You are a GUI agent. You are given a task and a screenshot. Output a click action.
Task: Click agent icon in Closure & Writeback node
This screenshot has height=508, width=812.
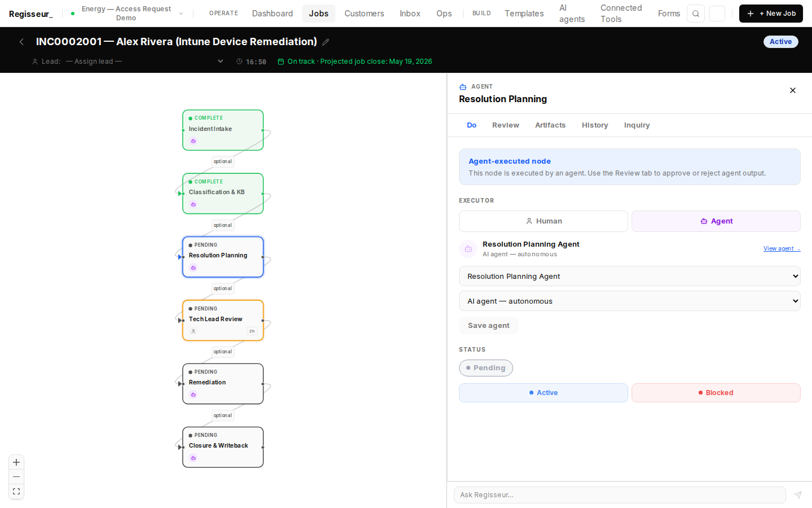click(193, 458)
